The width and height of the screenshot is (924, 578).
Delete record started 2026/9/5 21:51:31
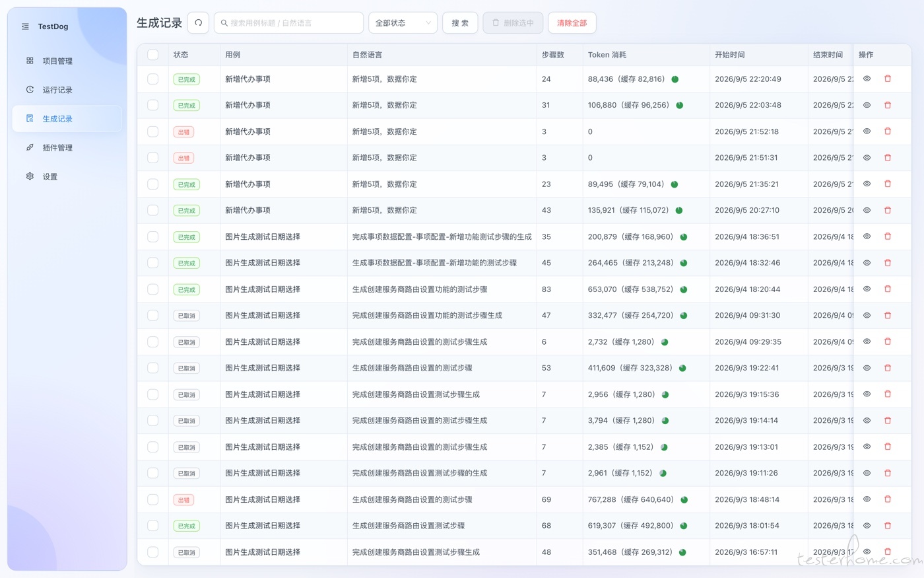pos(888,157)
